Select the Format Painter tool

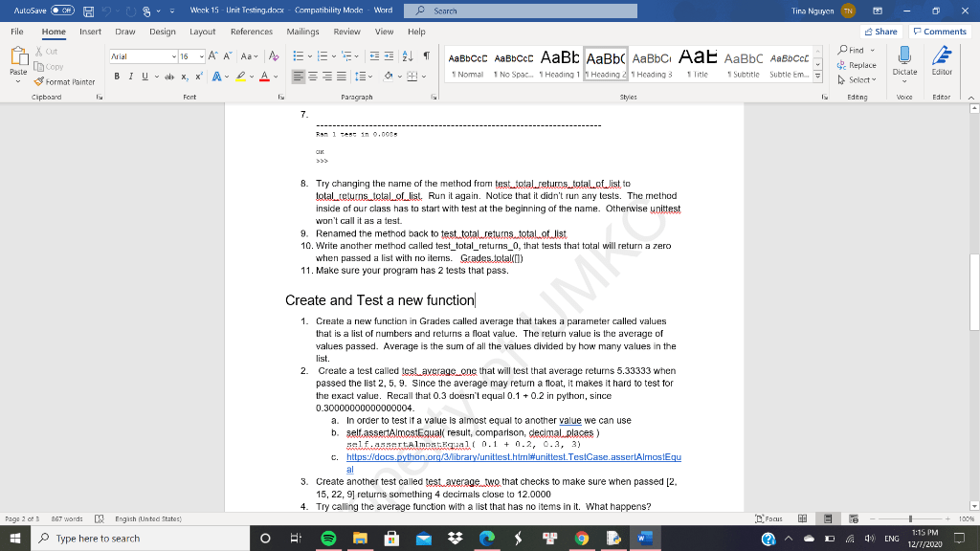64,82
